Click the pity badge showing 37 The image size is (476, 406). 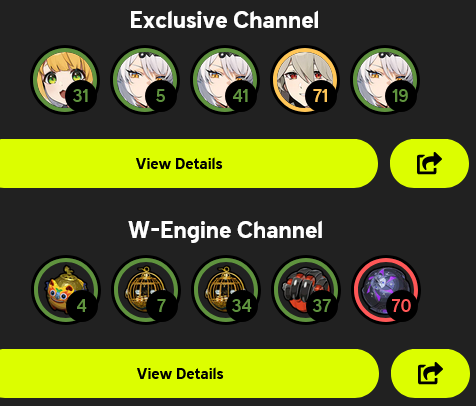321,305
